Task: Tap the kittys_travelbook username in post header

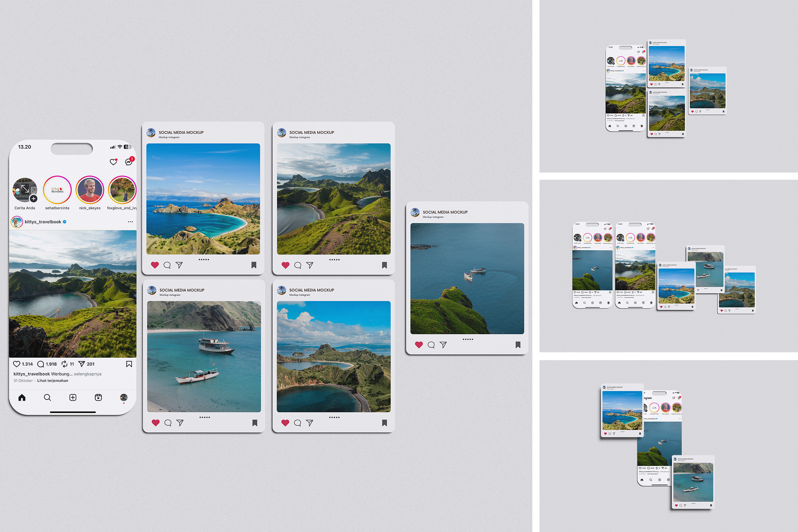Action: point(43,222)
